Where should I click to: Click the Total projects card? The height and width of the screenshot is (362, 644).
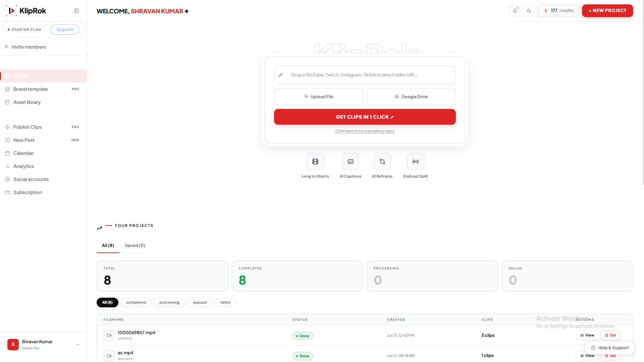point(162,276)
